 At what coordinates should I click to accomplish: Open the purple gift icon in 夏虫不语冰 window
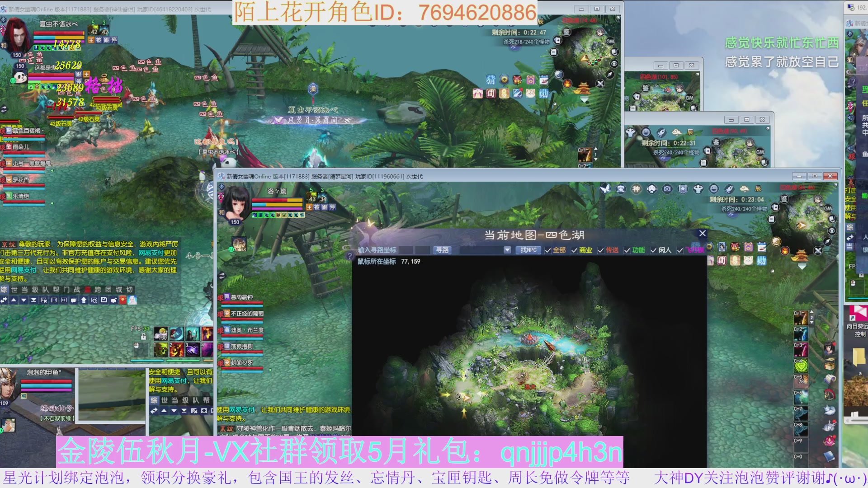(531, 80)
